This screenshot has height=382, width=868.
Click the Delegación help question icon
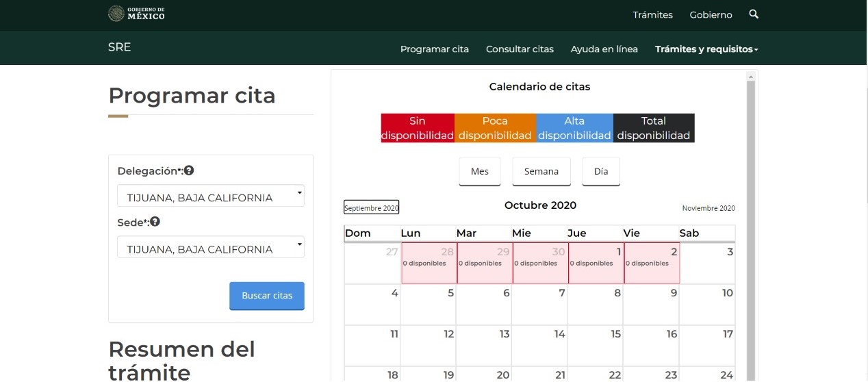click(189, 170)
